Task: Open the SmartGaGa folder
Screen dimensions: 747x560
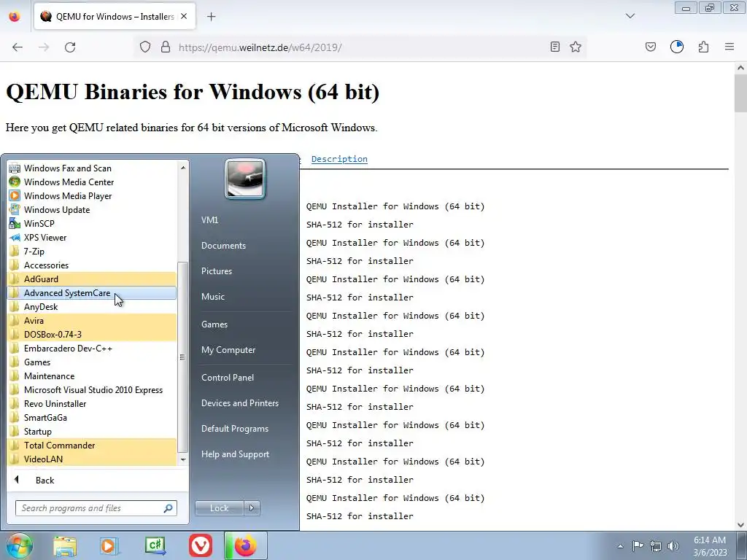Action: pos(92,417)
